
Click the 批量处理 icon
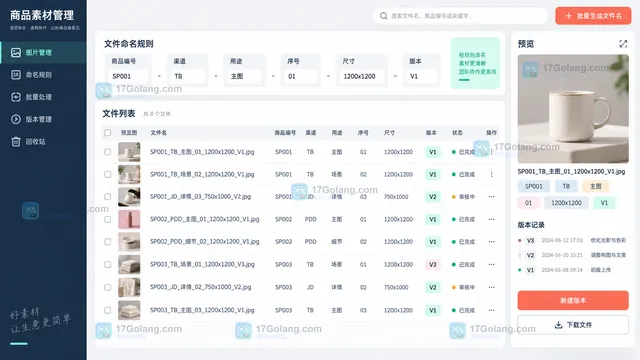point(16,97)
